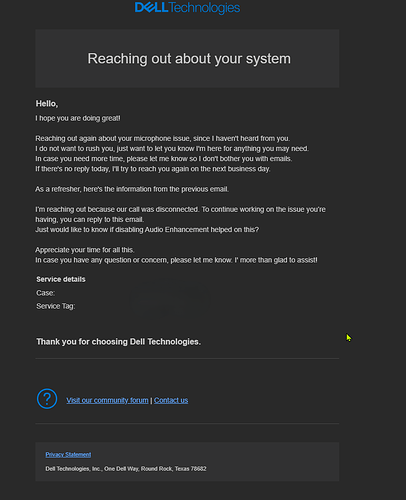This screenshot has height=500, width=406.
Task: Click the disabling Audio Enhancement question
Action: [x=147, y=230]
